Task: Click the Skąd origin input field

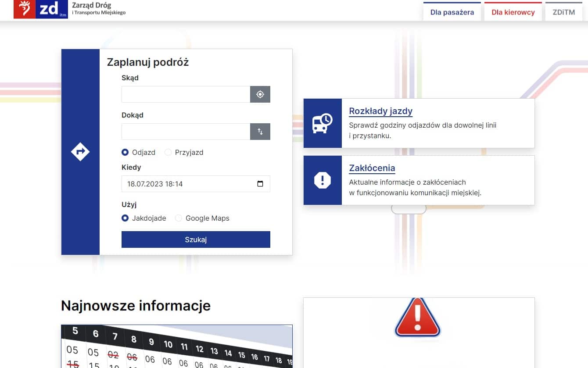Action: click(x=186, y=94)
